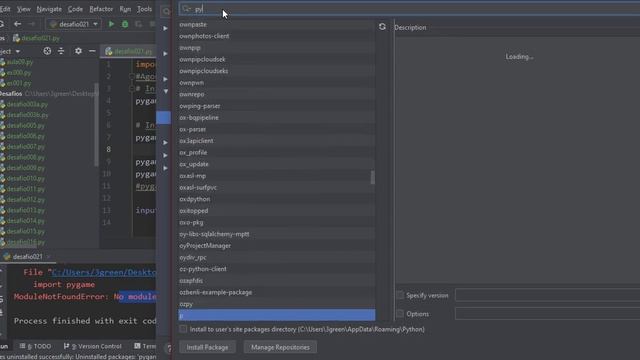
Task: Reload the available packages list
Action: (382, 27)
